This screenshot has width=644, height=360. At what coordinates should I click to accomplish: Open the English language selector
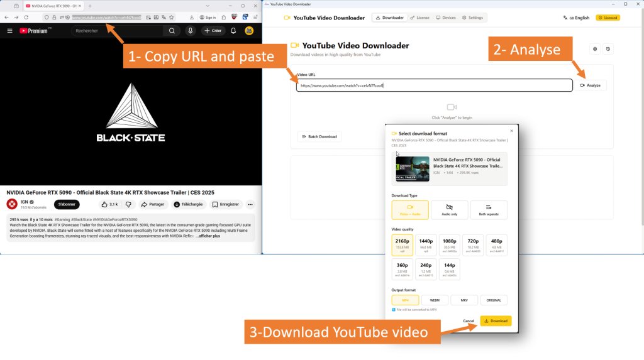point(576,18)
